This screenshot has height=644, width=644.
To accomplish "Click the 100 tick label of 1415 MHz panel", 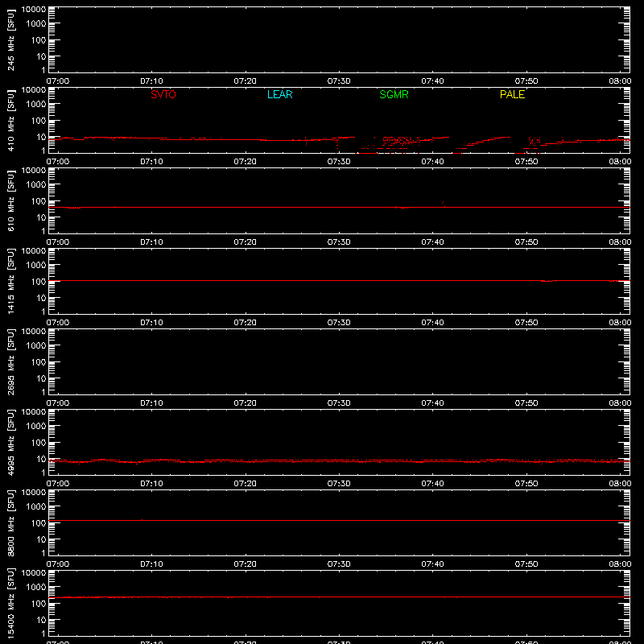I will click(39, 282).
